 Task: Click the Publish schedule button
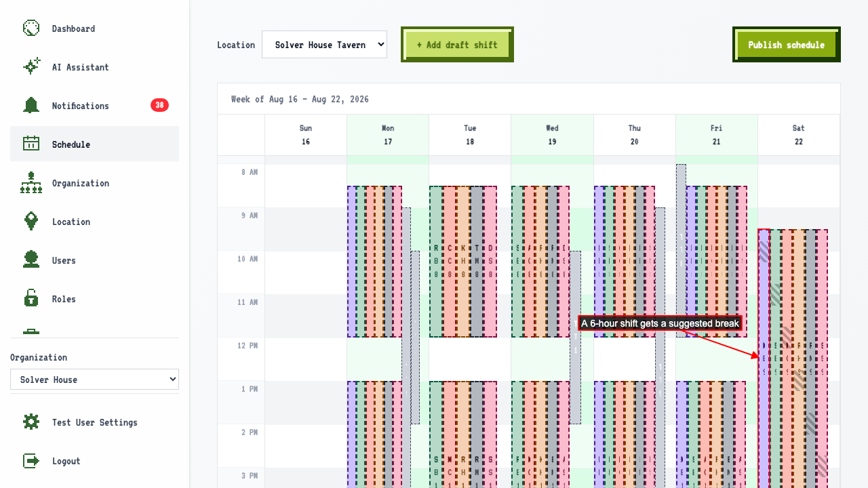pyautogui.click(x=787, y=45)
